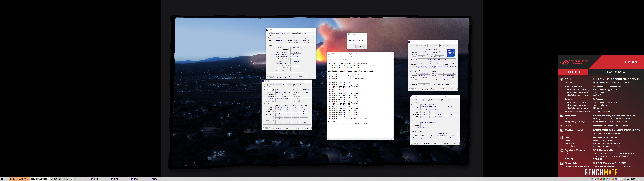Click the Memory icon in BenchMate panel
Screen dimensions: 644x181
(562, 116)
